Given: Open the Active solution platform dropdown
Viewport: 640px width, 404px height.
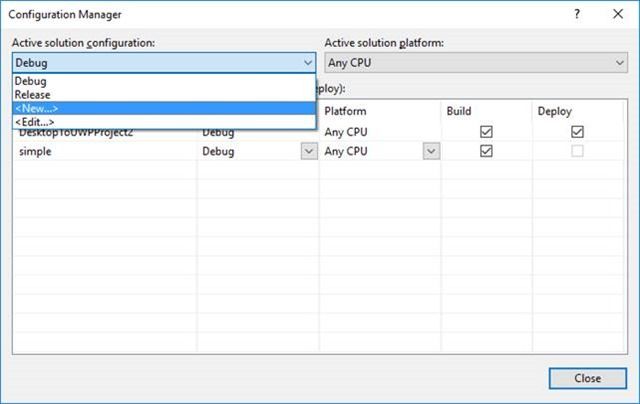Looking at the screenshot, I should (x=476, y=63).
